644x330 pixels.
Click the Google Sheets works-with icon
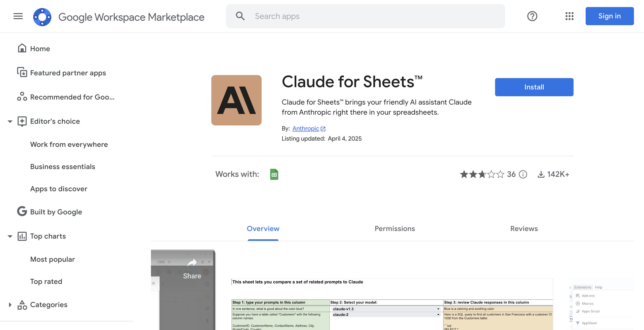tap(274, 174)
